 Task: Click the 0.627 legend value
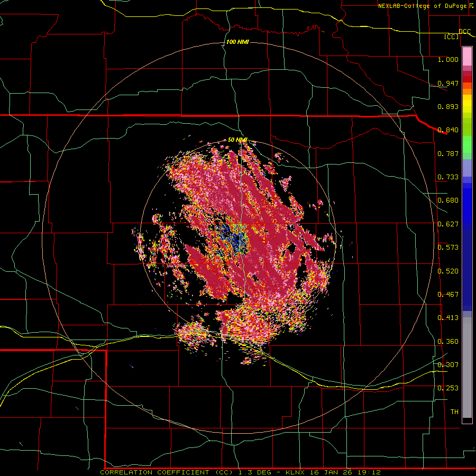448,224
